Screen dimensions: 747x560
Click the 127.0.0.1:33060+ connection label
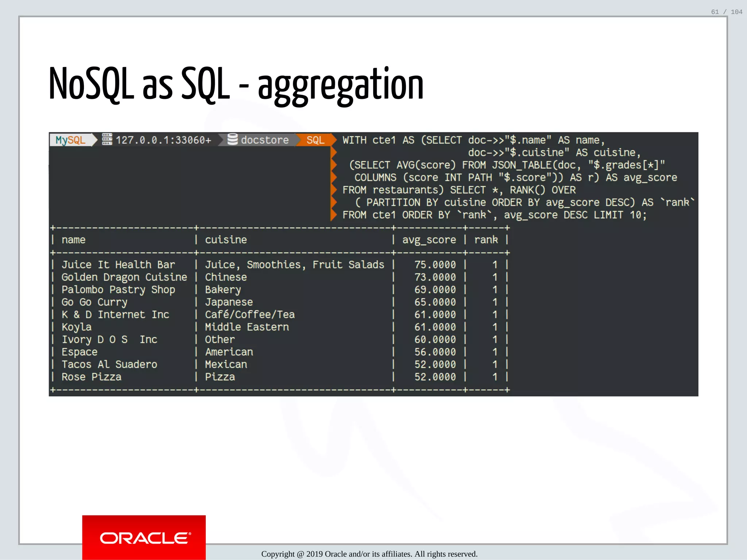tap(163, 140)
